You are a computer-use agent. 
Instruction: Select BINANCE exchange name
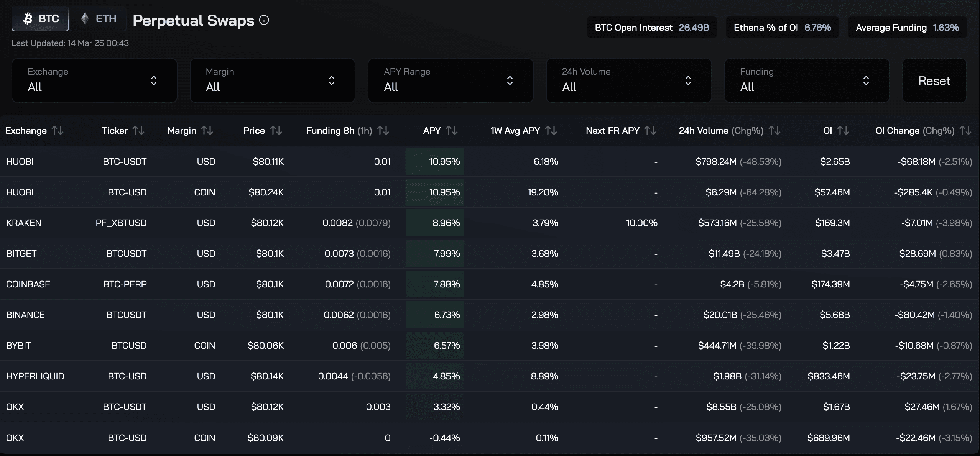tap(26, 315)
